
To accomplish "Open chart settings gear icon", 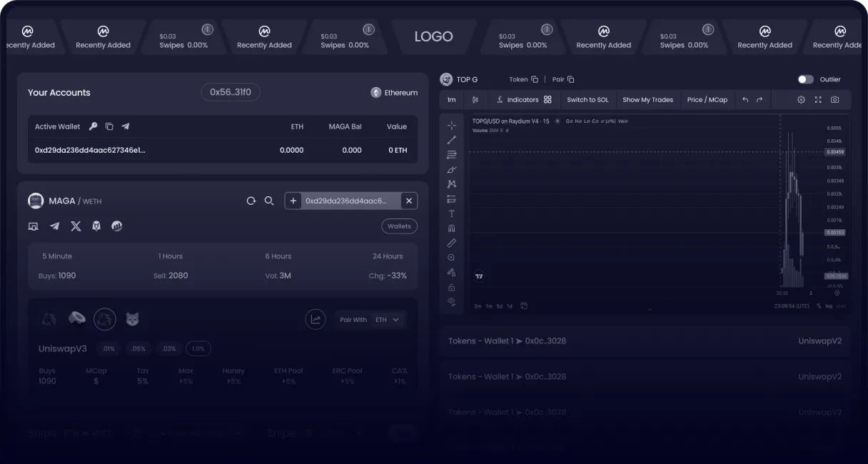I will pos(801,100).
